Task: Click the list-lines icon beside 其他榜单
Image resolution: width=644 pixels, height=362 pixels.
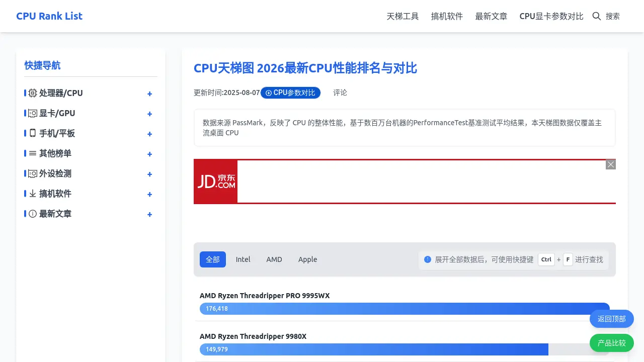Action: click(x=33, y=153)
